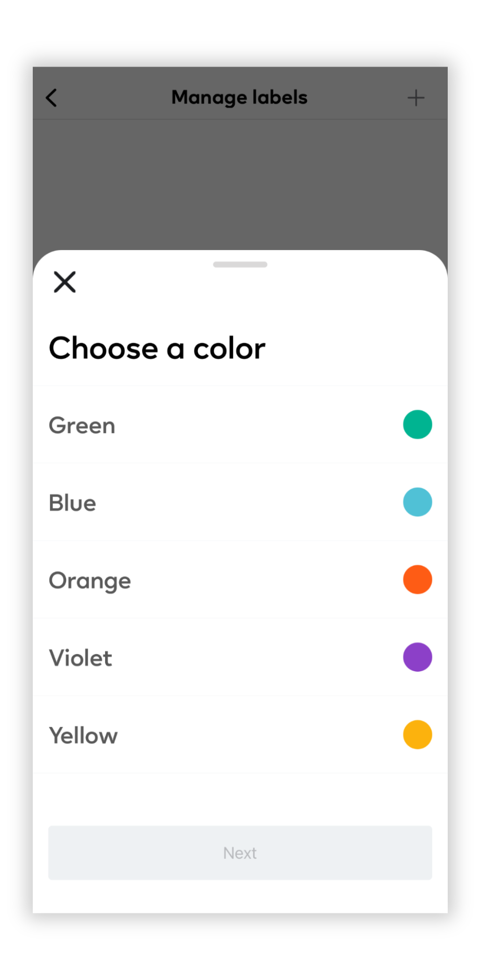Viewport: 481px width, 980px height.
Task: Close the Choose a color sheet
Action: pyautogui.click(x=64, y=282)
